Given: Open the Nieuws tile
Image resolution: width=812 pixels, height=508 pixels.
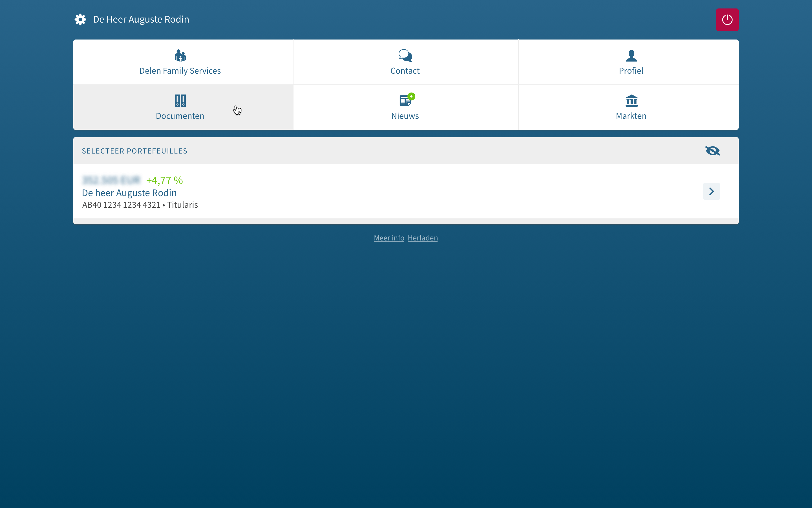Looking at the screenshot, I should tap(406, 108).
